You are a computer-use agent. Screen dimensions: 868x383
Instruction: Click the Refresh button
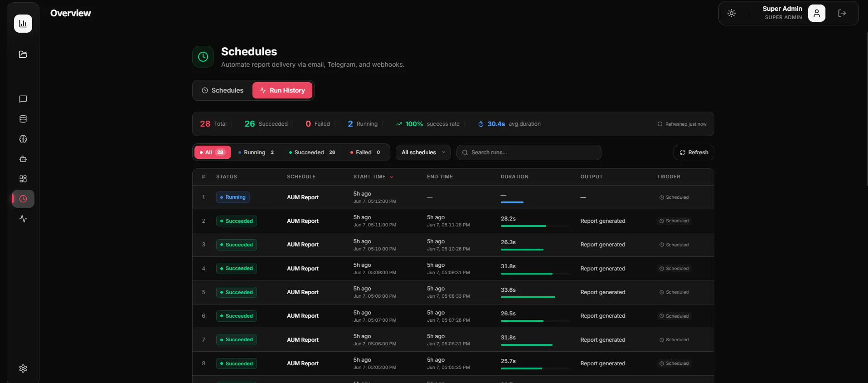[694, 152]
